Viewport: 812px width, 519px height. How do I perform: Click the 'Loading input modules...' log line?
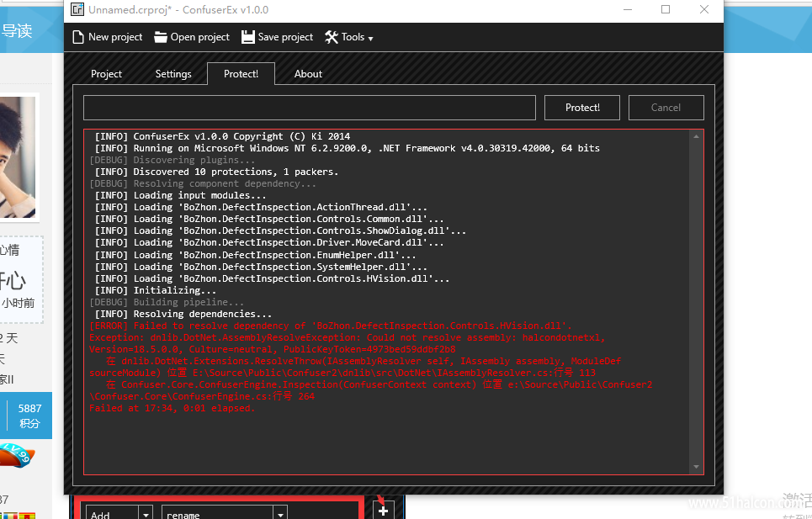pyautogui.click(x=181, y=196)
